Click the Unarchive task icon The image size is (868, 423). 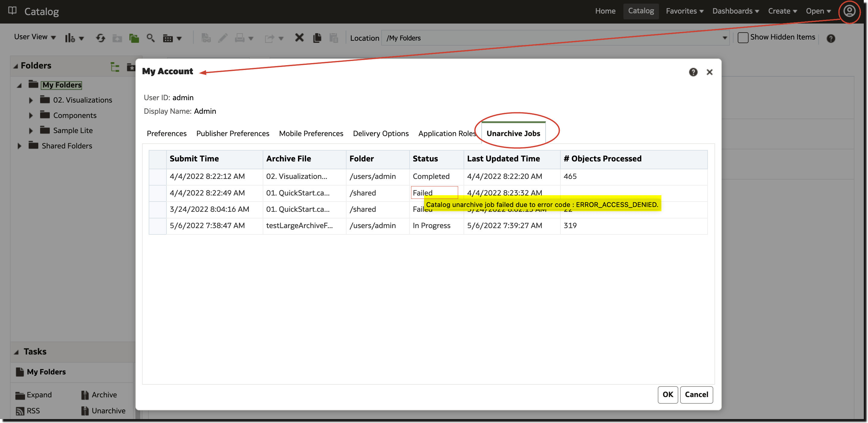coord(84,411)
